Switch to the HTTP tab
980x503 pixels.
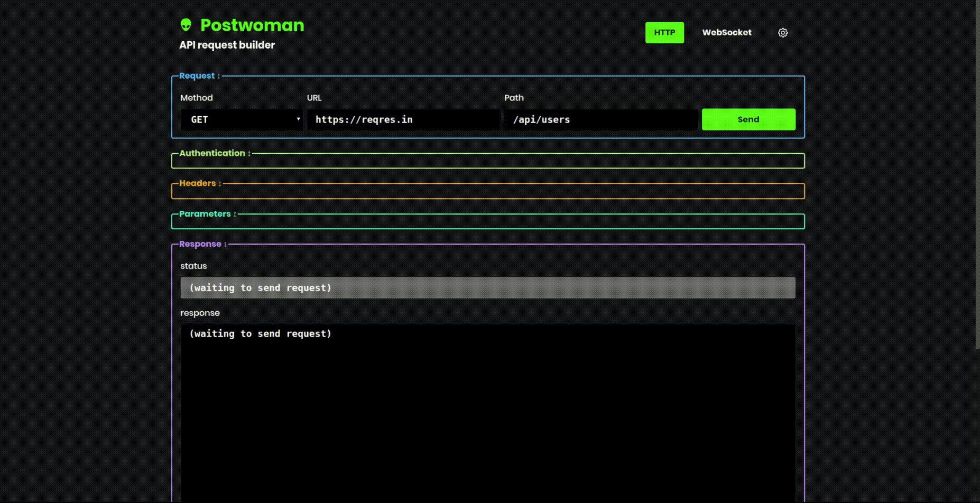pyautogui.click(x=664, y=33)
